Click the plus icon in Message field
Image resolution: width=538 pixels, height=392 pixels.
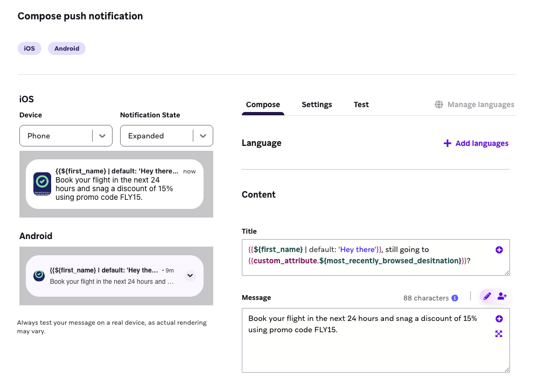pos(499,319)
